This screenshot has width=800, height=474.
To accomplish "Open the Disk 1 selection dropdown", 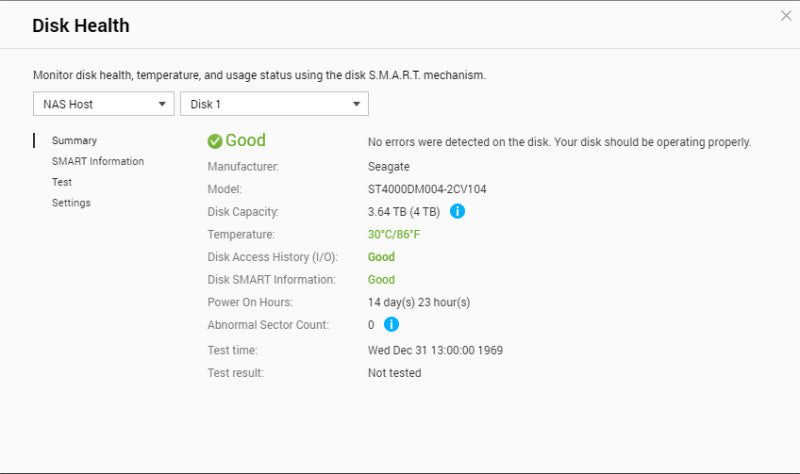I will point(274,104).
